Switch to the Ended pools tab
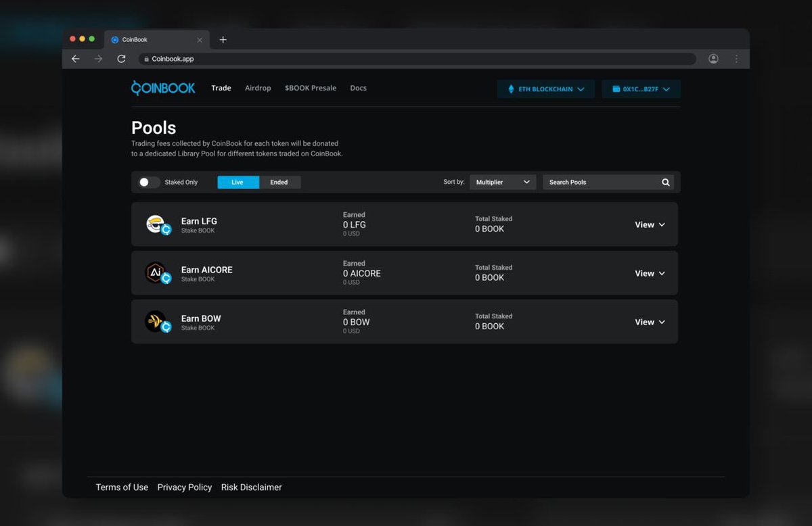 click(x=279, y=183)
